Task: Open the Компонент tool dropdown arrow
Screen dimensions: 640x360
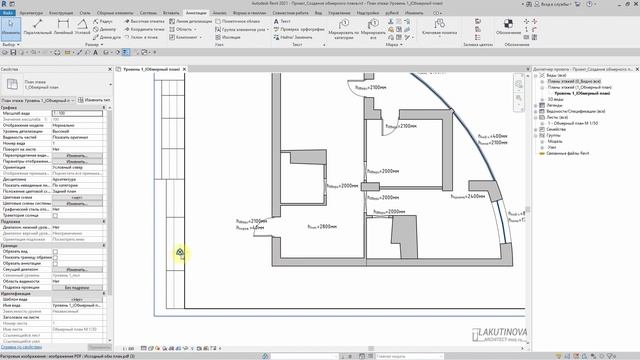Action: (x=200, y=37)
